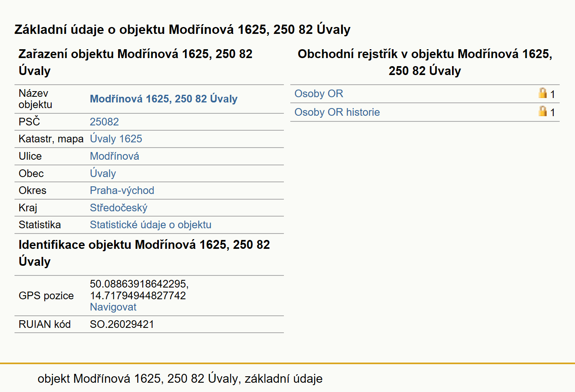Screen dimensions: 575x392
Task: Follow the Modřínová street link
Action: pyautogui.click(x=115, y=156)
